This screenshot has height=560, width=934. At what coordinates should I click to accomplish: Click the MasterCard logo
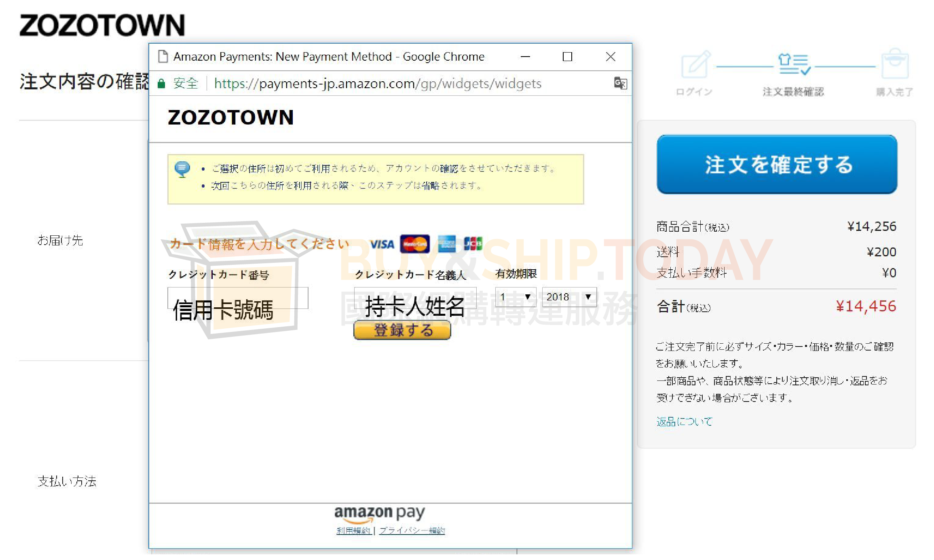pos(414,244)
